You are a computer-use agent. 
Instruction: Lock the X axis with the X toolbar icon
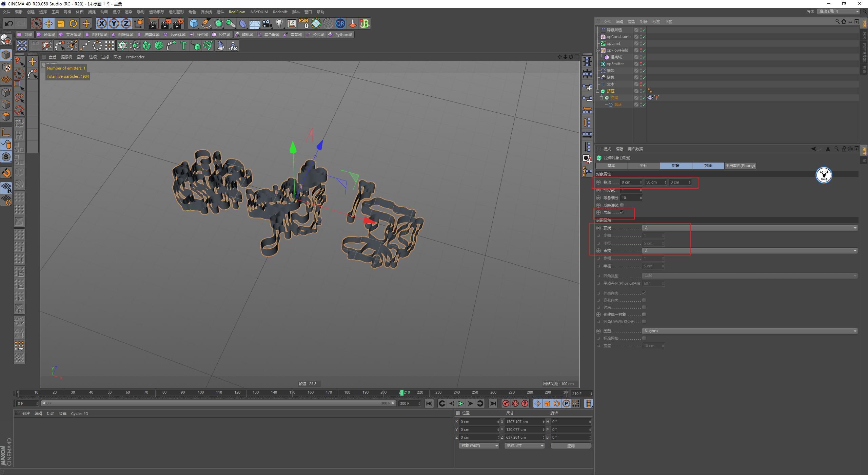pos(102,23)
